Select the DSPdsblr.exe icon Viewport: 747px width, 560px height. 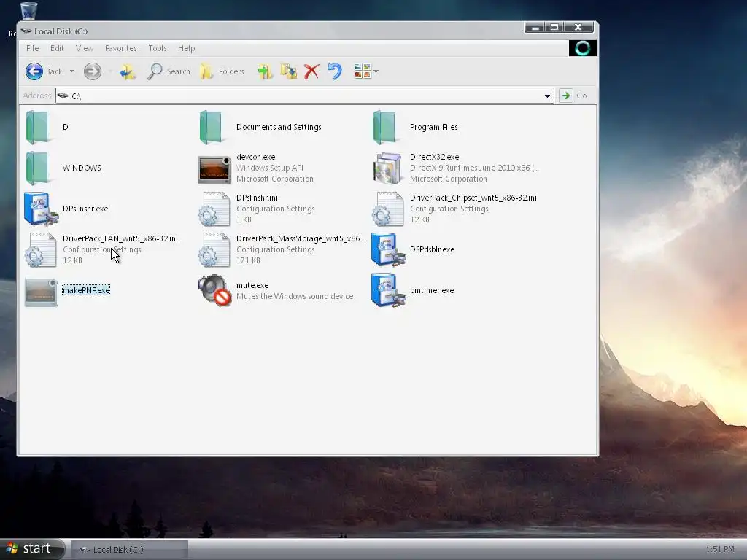coord(388,249)
